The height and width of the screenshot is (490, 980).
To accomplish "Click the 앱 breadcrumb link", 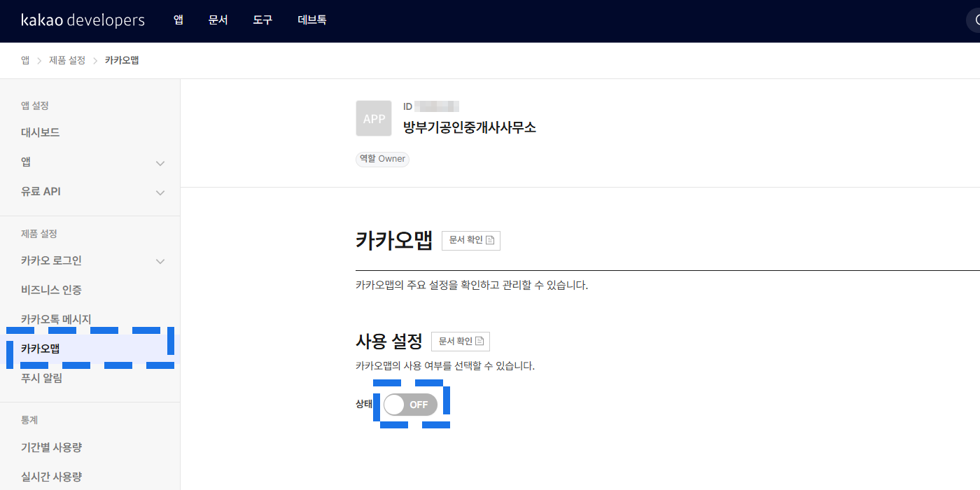I will (25, 60).
